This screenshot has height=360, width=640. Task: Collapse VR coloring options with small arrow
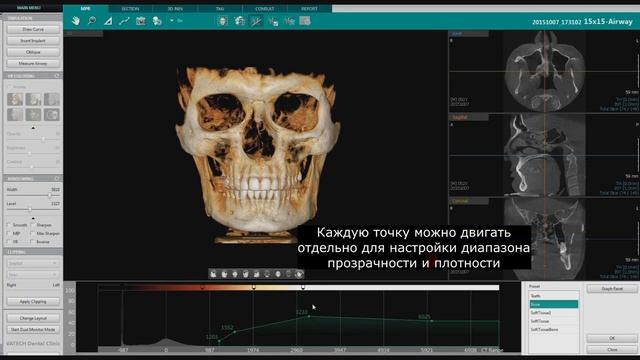33,128
